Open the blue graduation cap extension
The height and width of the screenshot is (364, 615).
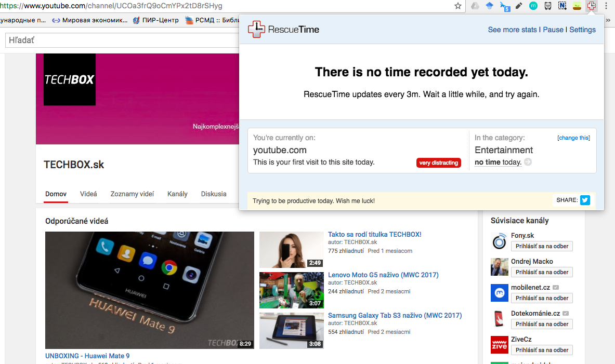[x=490, y=6]
